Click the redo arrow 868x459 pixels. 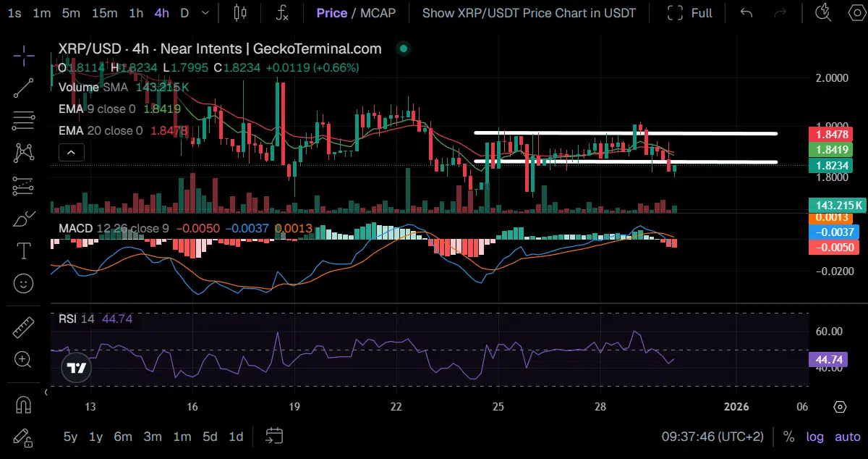point(780,12)
